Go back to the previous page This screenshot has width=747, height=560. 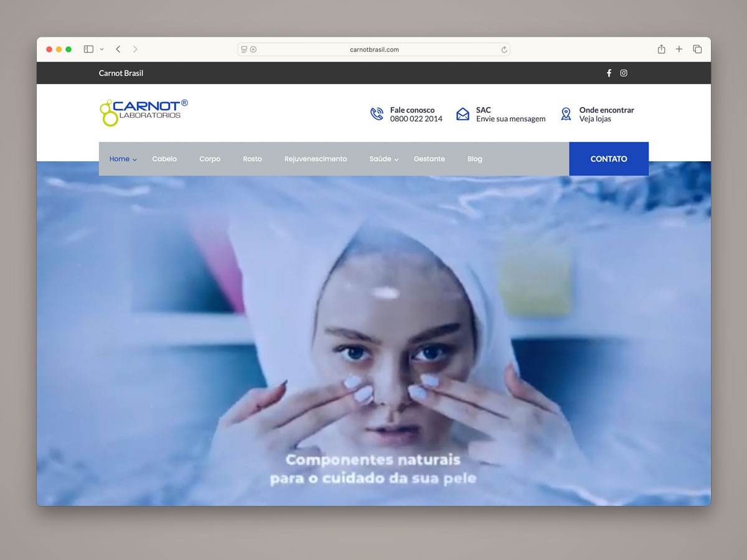pos(118,49)
